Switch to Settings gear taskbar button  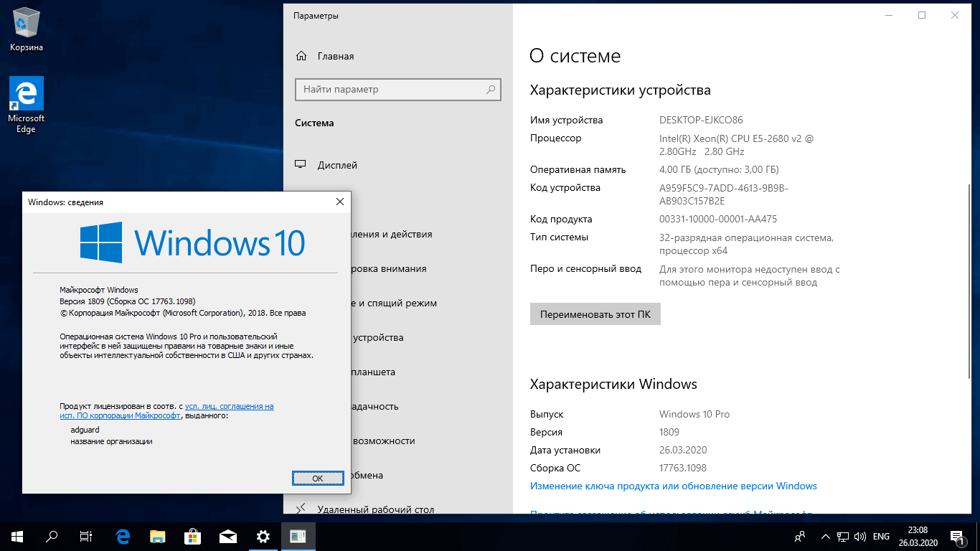point(263,536)
